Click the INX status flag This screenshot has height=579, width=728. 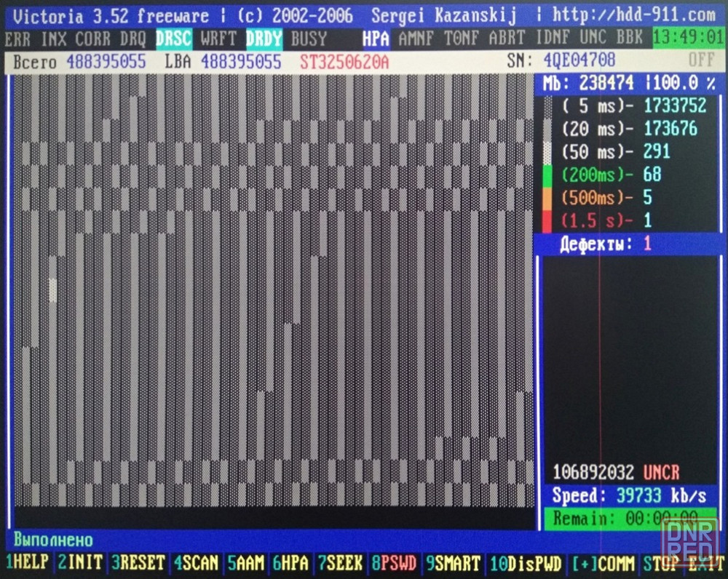coord(54,39)
